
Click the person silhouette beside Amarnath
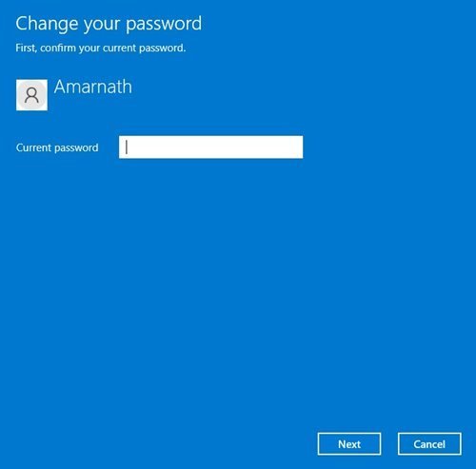pos(31,95)
